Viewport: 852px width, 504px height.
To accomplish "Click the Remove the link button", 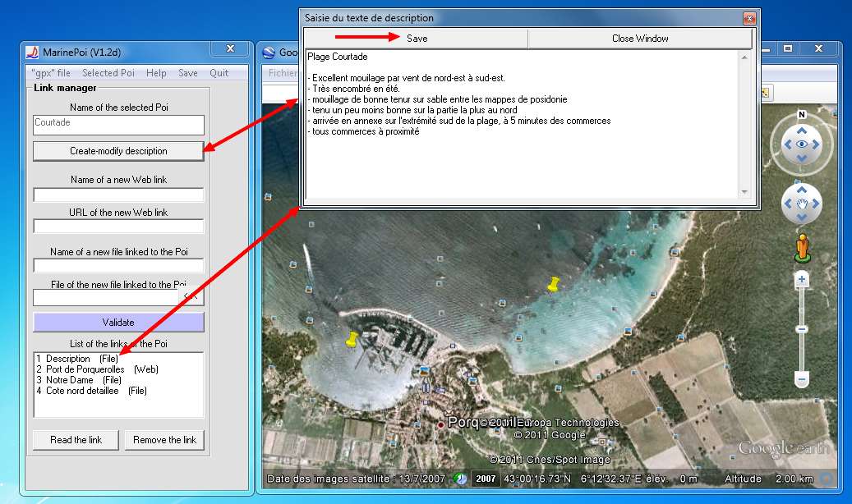I will click(x=164, y=440).
